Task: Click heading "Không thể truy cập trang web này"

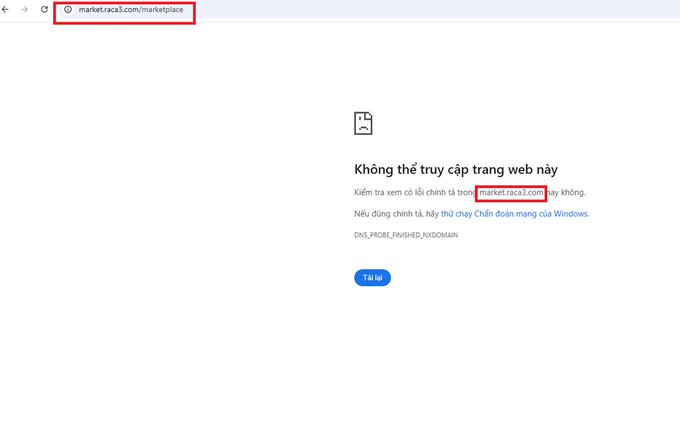Action: click(x=456, y=169)
